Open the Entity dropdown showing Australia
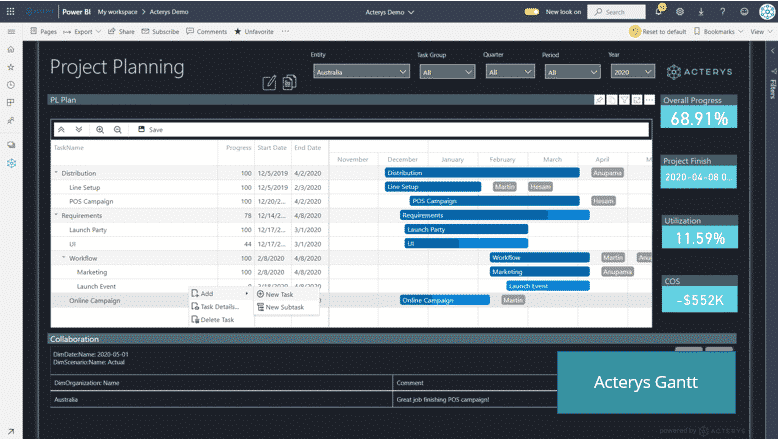This screenshot has height=439, width=778. [360, 72]
